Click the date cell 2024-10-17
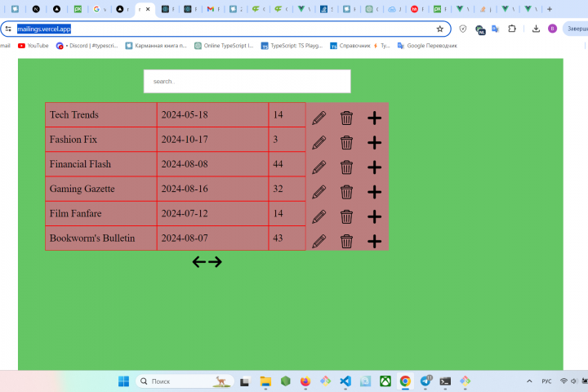 212,140
